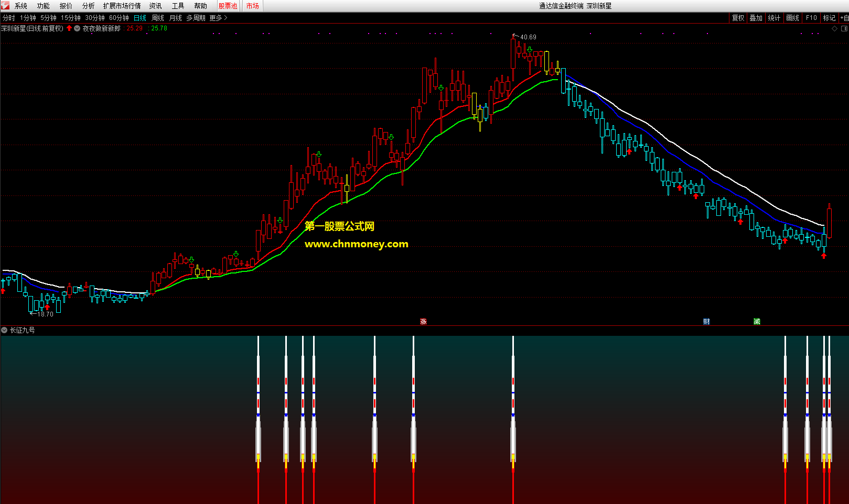Click the red buy arrow below final candles
849x504 pixels.
pyautogui.click(x=824, y=256)
